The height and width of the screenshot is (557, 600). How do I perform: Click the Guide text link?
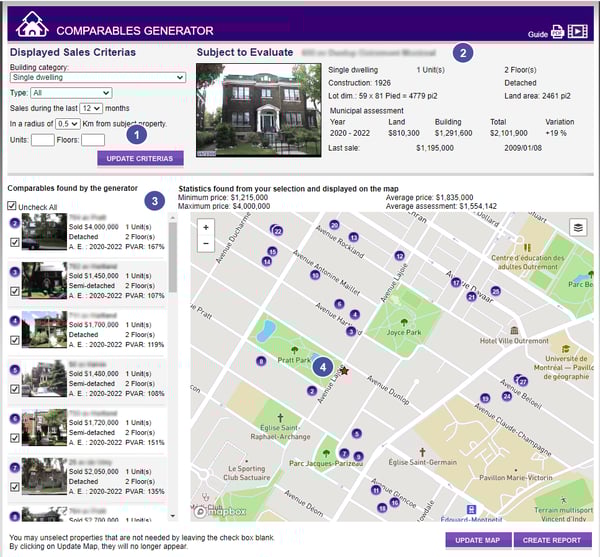538,34
